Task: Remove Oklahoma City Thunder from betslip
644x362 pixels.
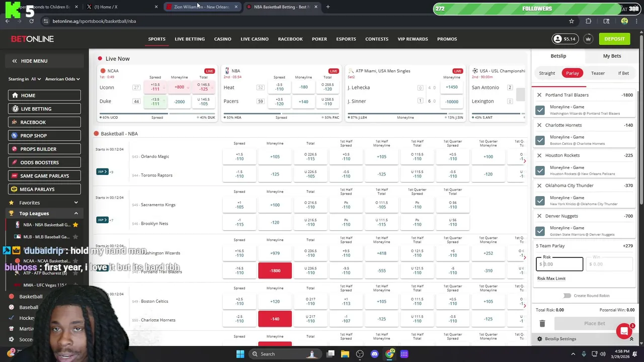Action: (x=539, y=186)
